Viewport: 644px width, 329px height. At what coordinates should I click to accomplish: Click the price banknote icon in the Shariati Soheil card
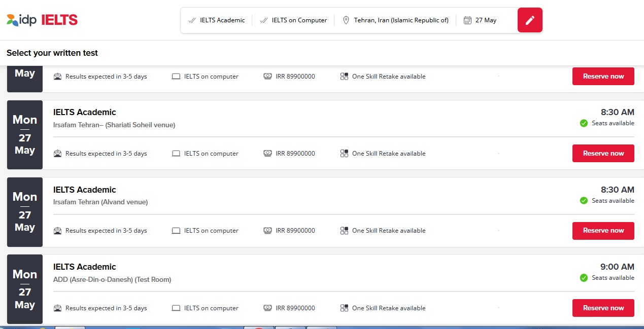[267, 154]
